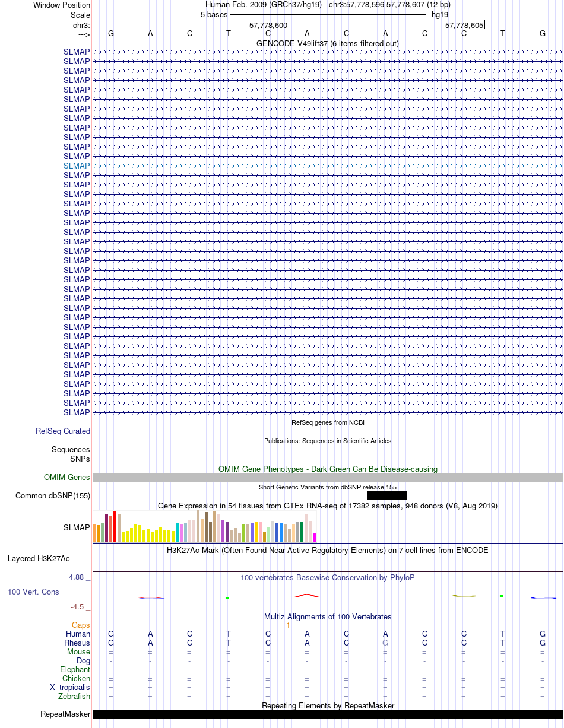Click Short Genetic Variants from dbSNP title
Screen dimensions: 564x728
pyautogui.click(x=328, y=487)
